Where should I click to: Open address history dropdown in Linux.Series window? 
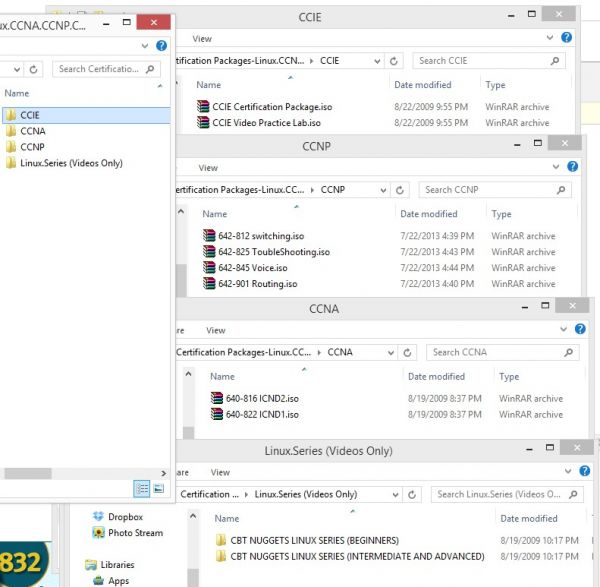point(396,495)
